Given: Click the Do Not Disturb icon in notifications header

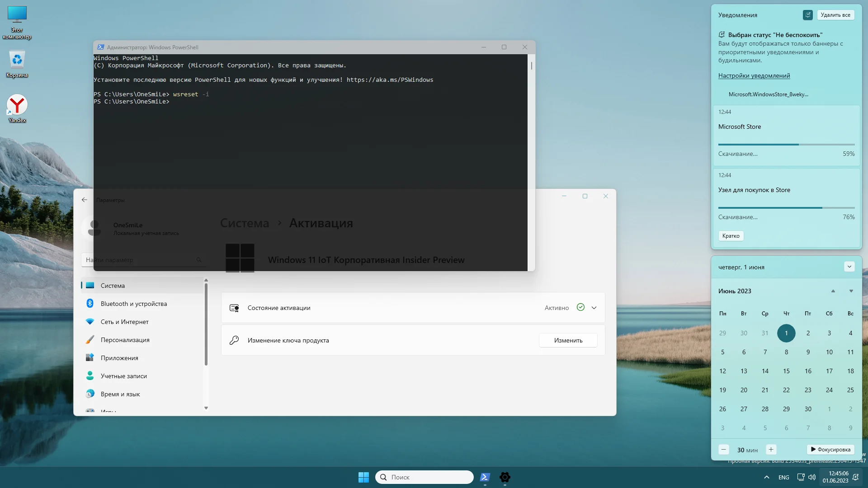Looking at the screenshot, I should 807,15.
